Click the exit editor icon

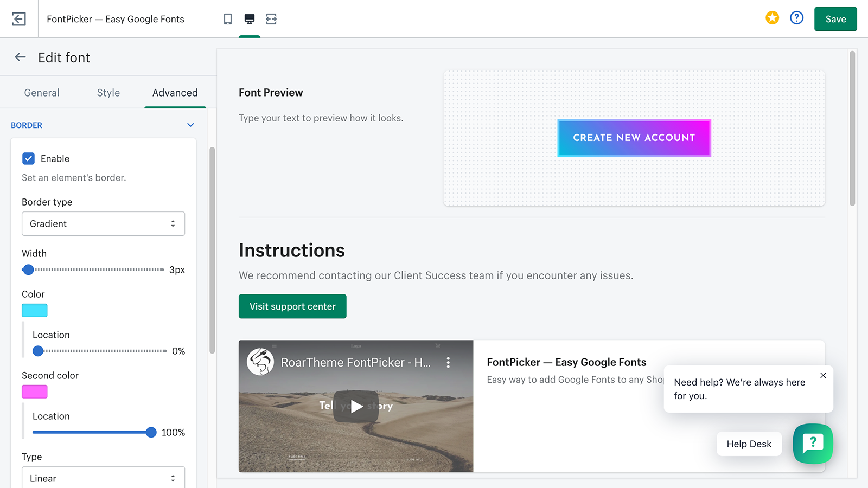(x=19, y=19)
